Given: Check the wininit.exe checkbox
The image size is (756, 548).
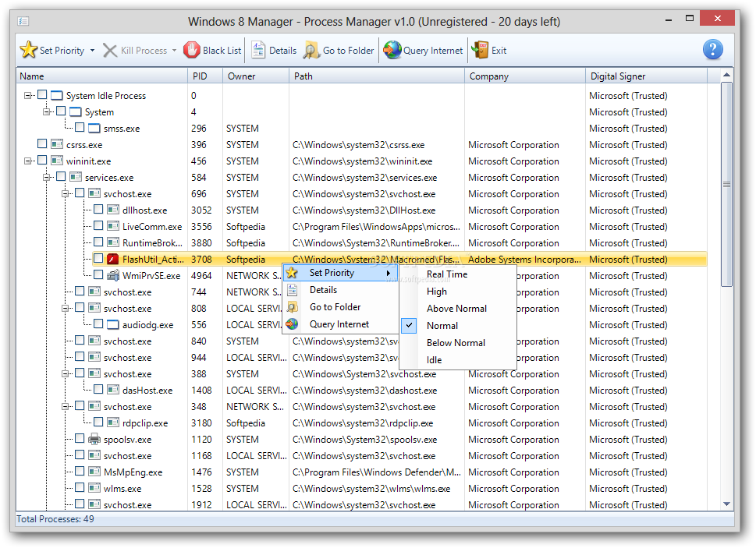Looking at the screenshot, I should 42,161.
